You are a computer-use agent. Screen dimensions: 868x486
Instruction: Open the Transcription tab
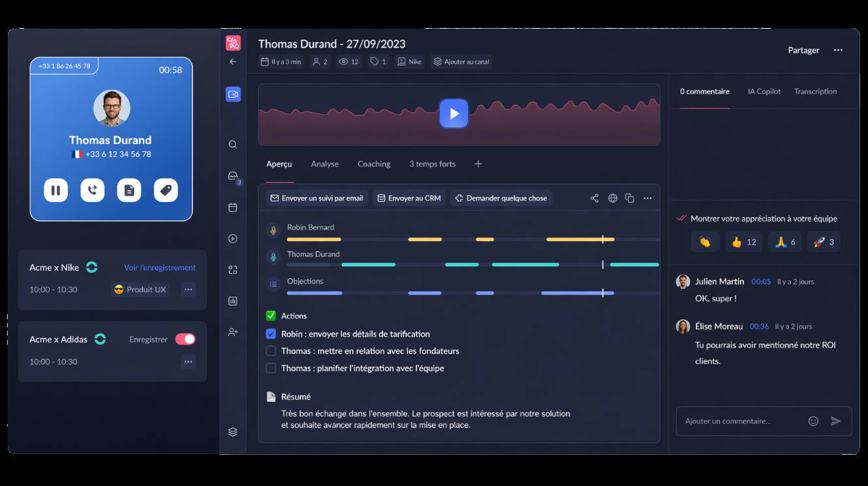click(x=815, y=91)
